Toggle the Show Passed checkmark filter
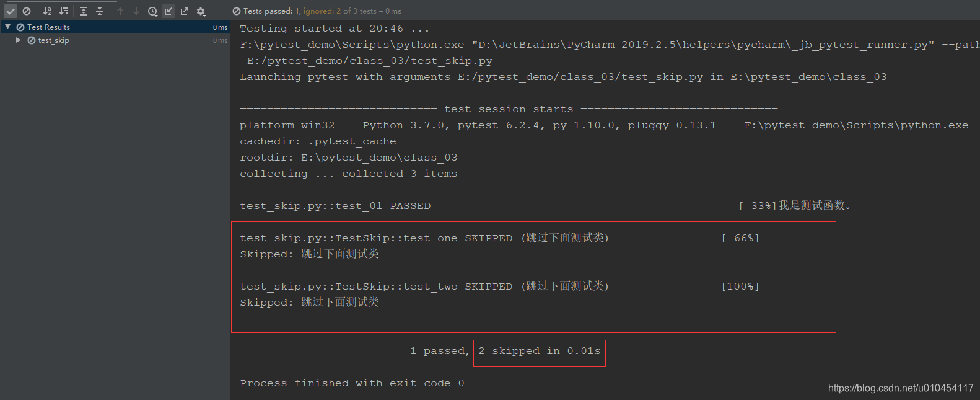980x400 pixels. [x=10, y=11]
